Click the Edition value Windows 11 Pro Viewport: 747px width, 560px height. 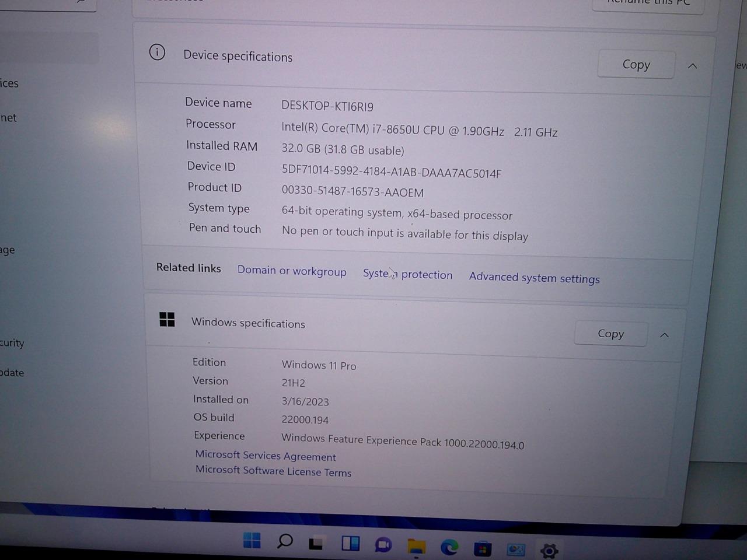[x=319, y=365]
